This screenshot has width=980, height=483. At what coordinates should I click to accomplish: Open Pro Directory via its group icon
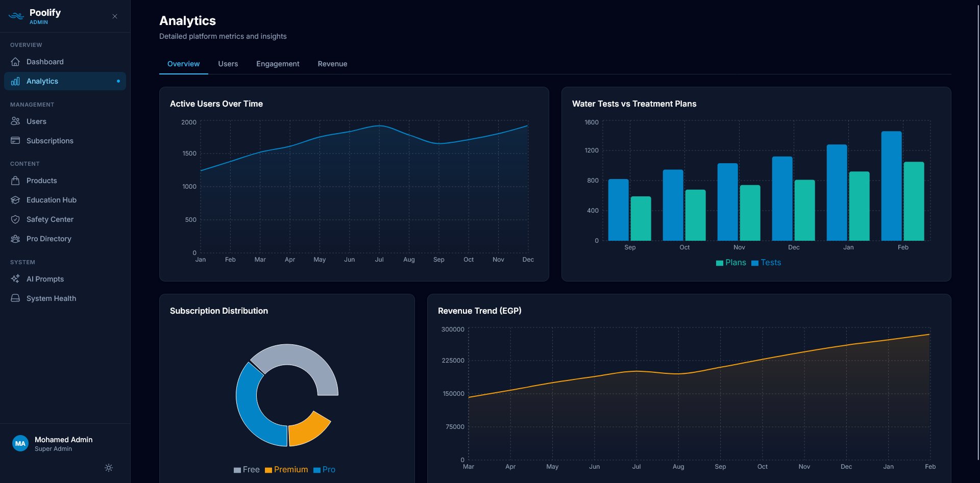click(x=16, y=239)
